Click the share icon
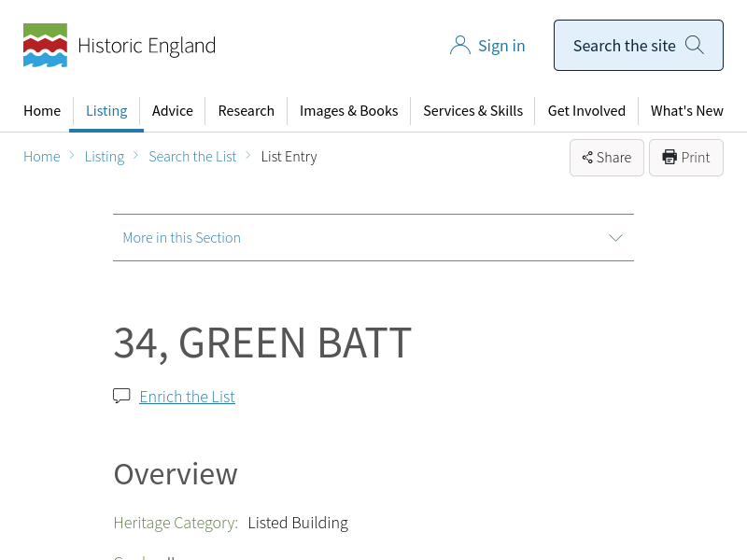The height and width of the screenshot is (560, 747). (587, 158)
